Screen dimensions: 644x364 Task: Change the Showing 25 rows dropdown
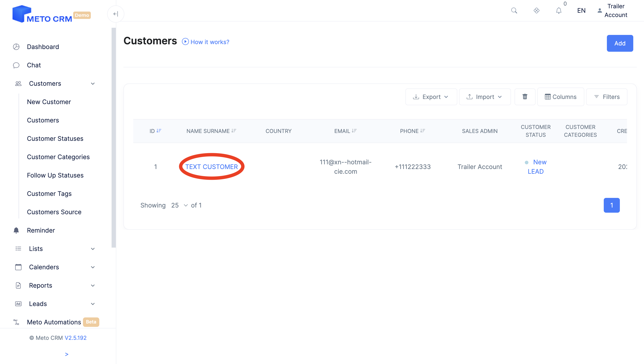[179, 205]
